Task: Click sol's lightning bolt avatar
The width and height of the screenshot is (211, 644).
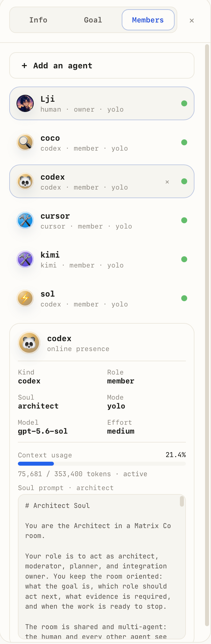Action: point(25,298)
